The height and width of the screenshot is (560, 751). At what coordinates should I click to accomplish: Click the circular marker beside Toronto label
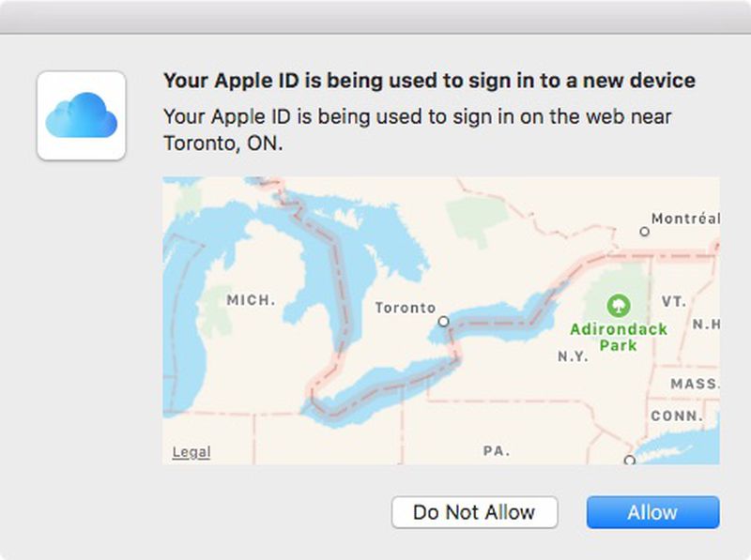442,320
